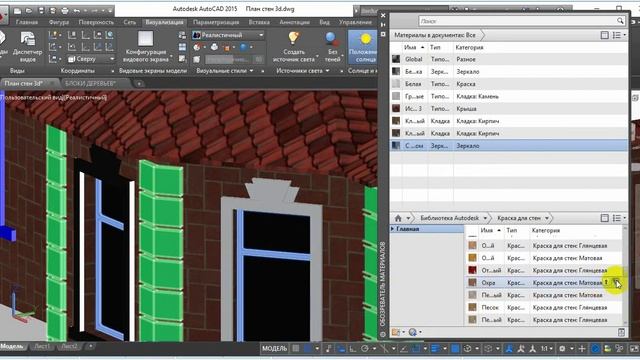Open the Параметризация ribbon tab
This screenshot has height=360, width=640.
pos(216,22)
